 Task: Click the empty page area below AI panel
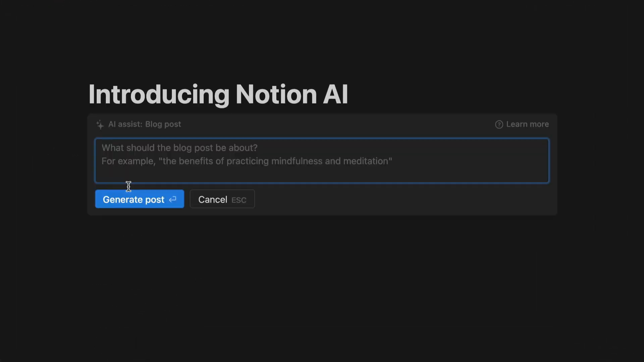pyautogui.click(x=322, y=285)
